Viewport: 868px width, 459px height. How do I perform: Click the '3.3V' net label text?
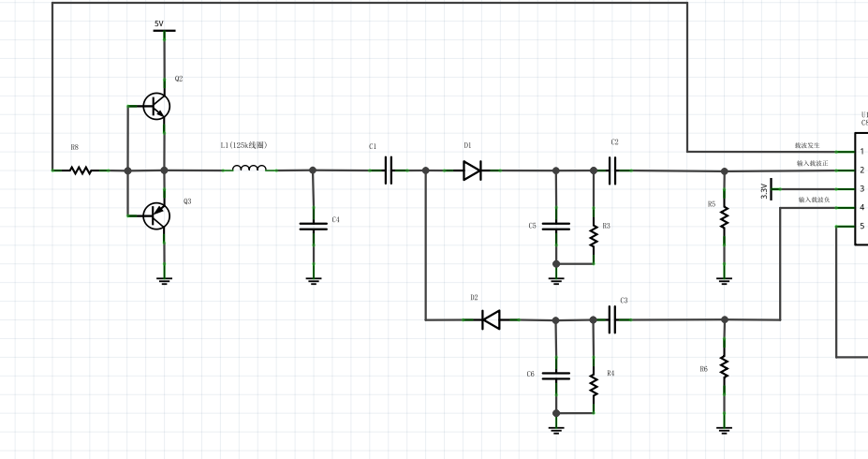(x=764, y=191)
